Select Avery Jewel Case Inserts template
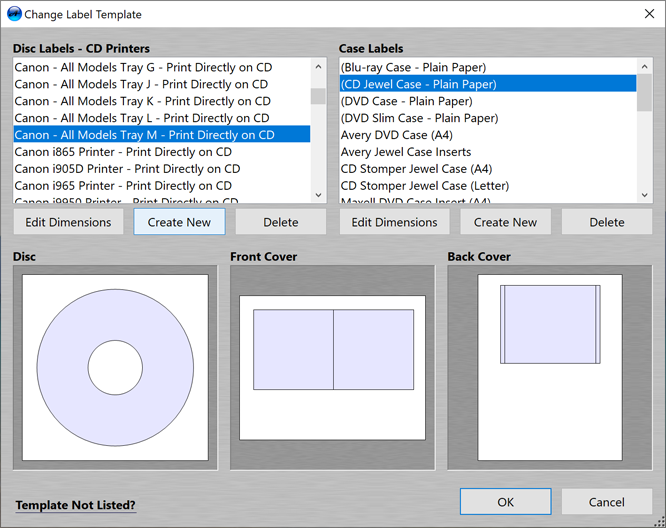This screenshot has width=666, height=528. pos(405,152)
